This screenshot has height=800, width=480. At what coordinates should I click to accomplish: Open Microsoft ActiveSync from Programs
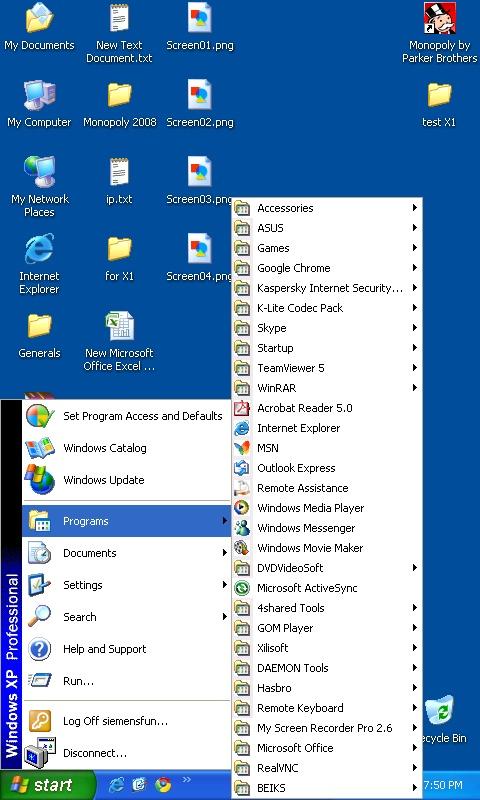(327, 588)
